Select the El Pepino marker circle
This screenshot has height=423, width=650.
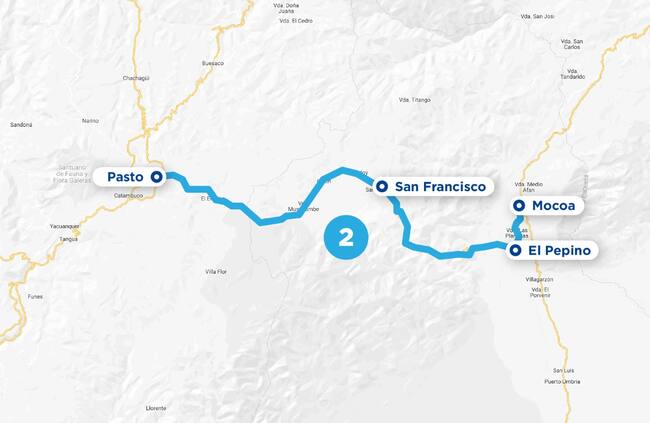[x=515, y=250]
